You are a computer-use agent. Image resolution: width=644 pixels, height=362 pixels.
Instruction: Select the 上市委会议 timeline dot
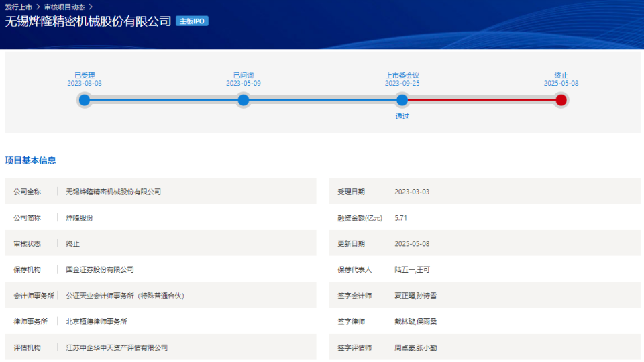point(402,100)
